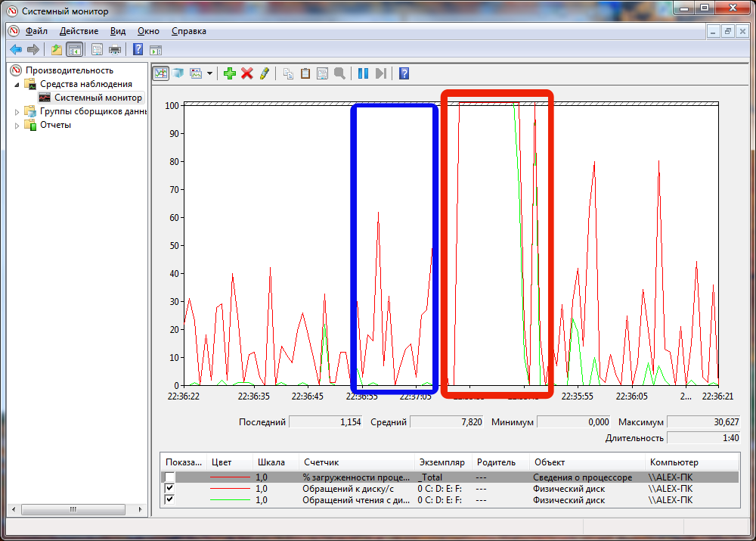Toggle the highlight marker pen icon

(264, 73)
